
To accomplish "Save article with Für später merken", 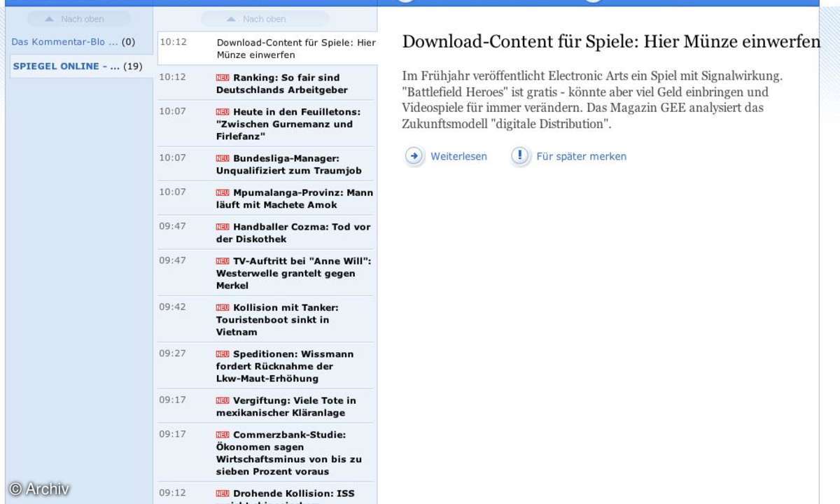I will [x=581, y=157].
